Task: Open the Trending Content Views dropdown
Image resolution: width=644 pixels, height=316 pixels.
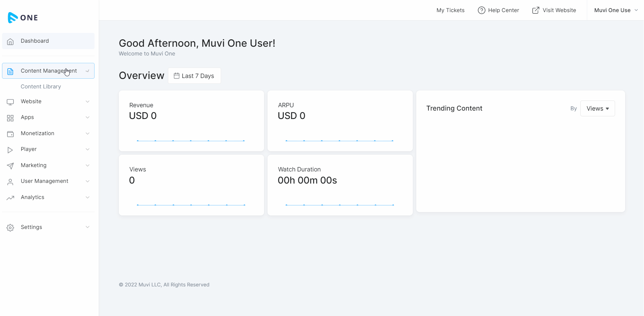Action: (x=598, y=109)
